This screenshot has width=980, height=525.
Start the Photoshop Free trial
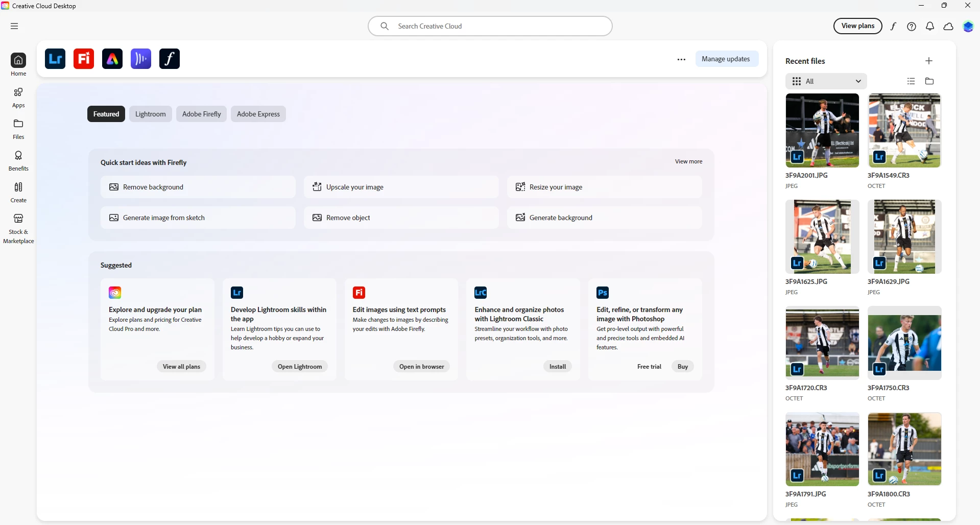[649, 367]
